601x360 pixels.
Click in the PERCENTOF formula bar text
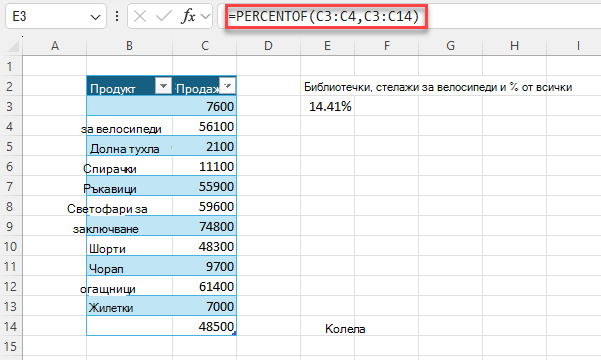pos(324,16)
